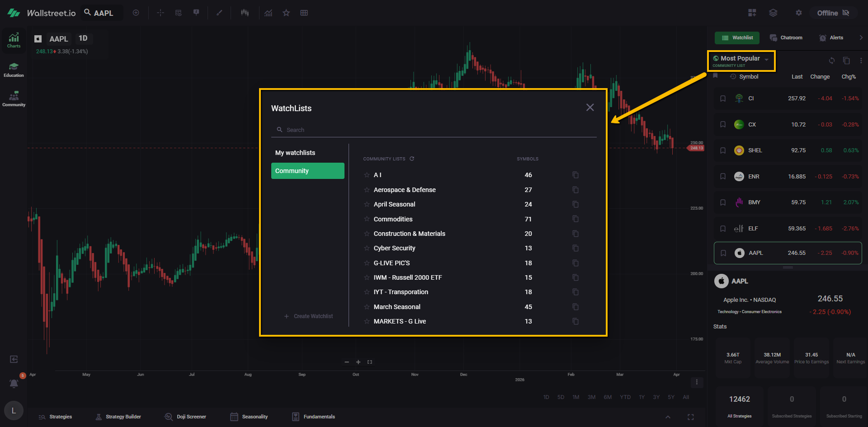Click the chart zoom out minus button
The height and width of the screenshot is (427, 868).
tap(347, 362)
